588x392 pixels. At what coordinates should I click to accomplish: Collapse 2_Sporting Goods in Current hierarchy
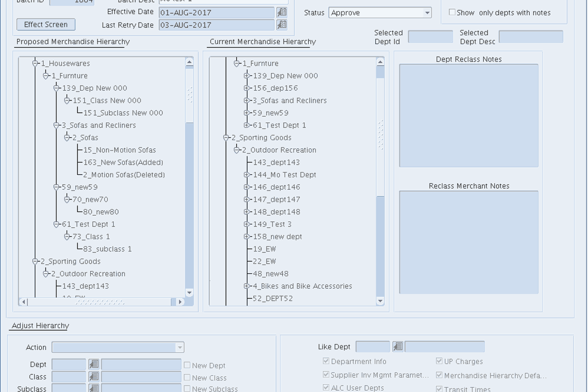point(226,138)
